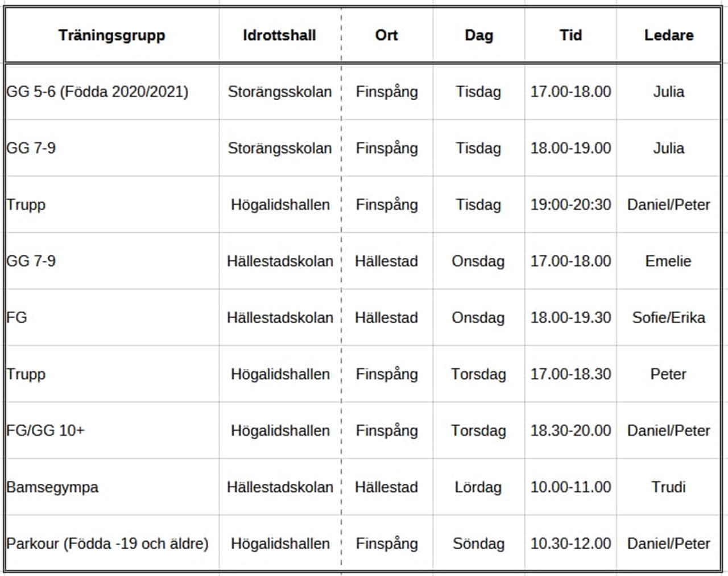Select the Träningsgrupp header cell
The height and width of the screenshot is (576, 728).
point(112,35)
